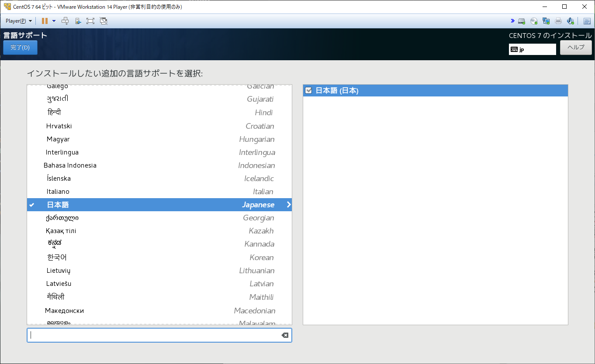Select Georgian in the language list
The image size is (595, 364).
159,218
